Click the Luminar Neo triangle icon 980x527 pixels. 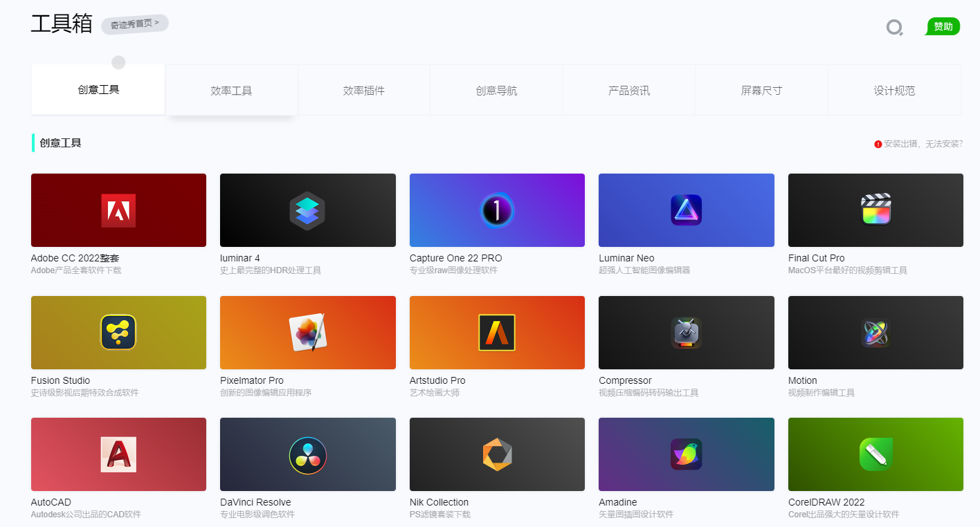tap(686, 210)
